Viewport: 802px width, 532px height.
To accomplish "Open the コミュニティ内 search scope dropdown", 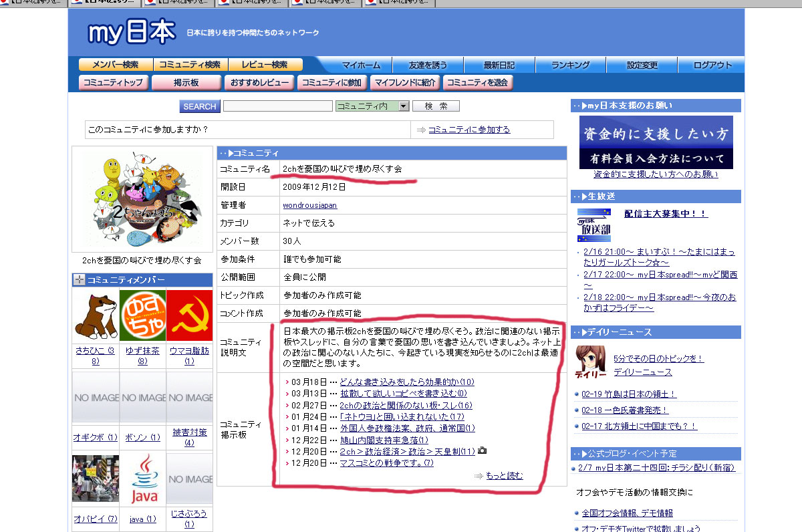I will pos(372,106).
